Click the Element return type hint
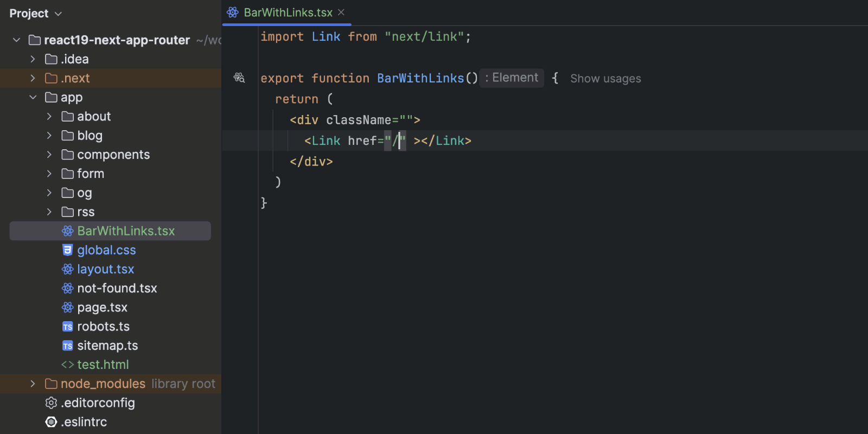 512,78
